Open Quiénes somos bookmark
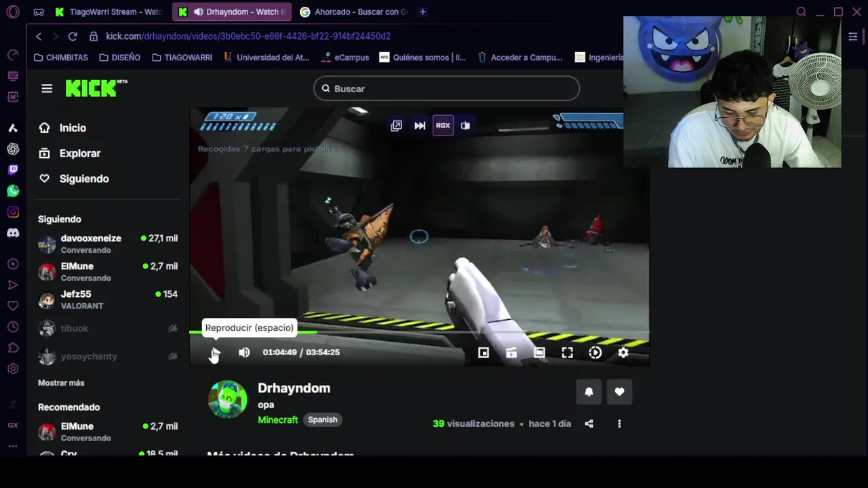The image size is (868, 488). (x=423, y=58)
